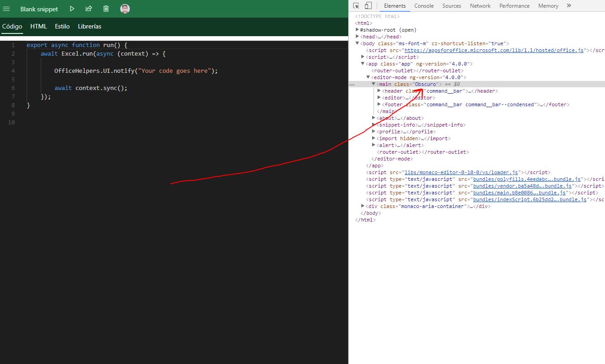Switch to the HTML tab
This screenshot has width=605, height=364.
click(38, 26)
